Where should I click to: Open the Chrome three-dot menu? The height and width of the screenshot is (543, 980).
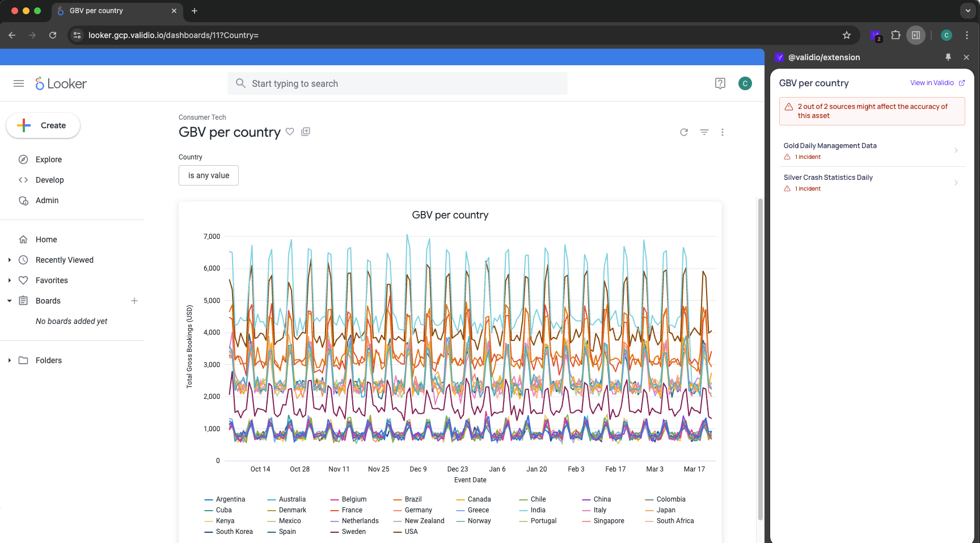[x=967, y=35]
